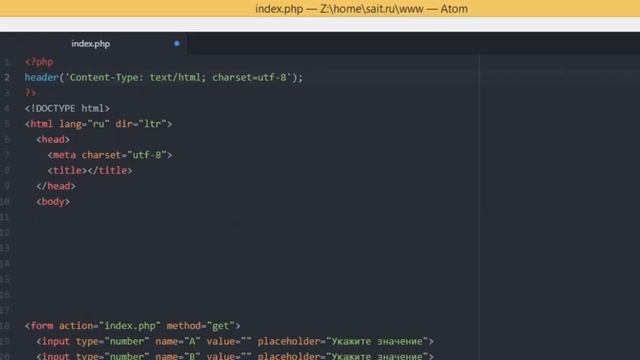Click the empty <title></title> element
This screenshot has height=360, width=640.
pos(90,171)
